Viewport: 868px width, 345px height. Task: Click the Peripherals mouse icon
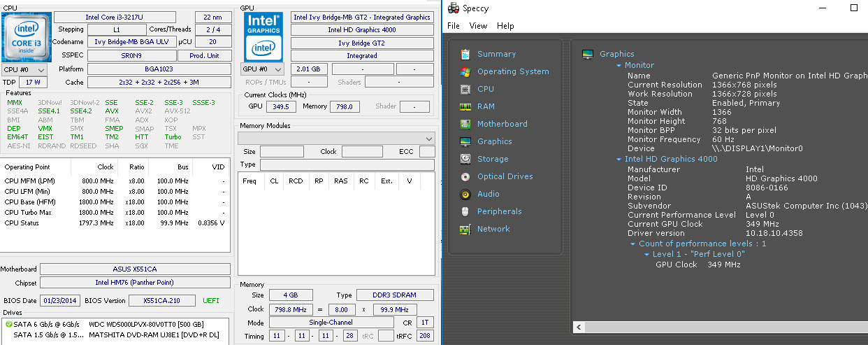click(465, 212)
